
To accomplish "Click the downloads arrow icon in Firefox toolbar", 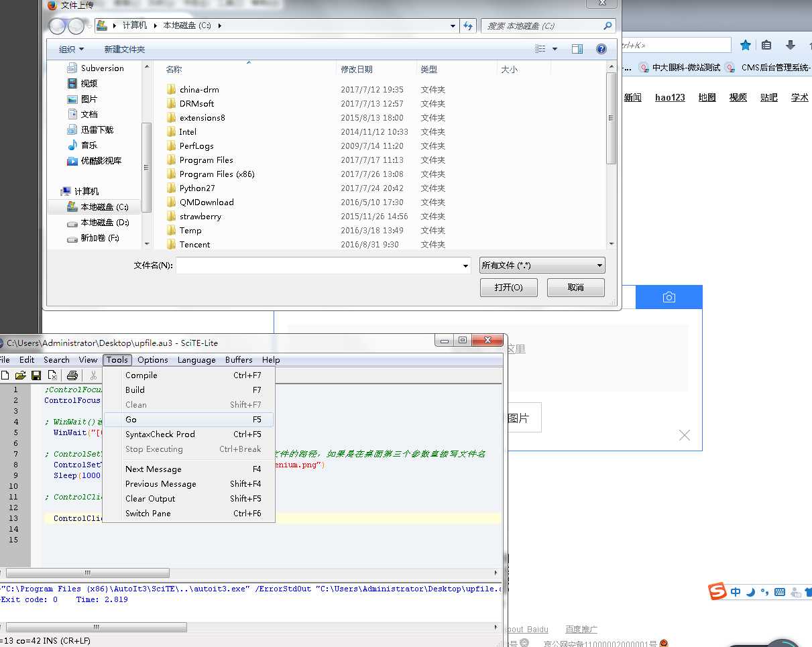I will coord(791,45).
